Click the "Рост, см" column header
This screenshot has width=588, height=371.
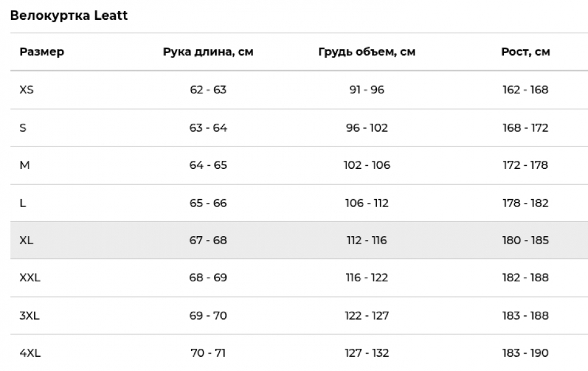(525, 52)
